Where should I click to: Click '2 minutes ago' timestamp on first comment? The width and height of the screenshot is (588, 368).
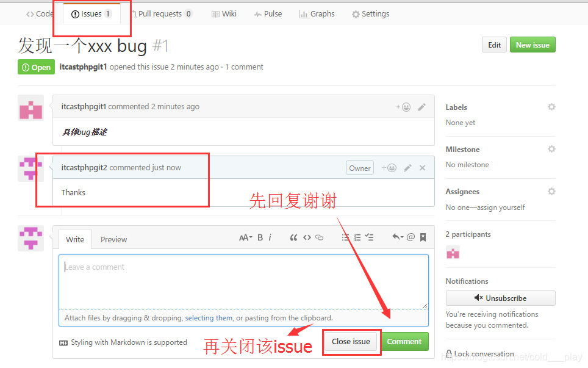(175, 107)
